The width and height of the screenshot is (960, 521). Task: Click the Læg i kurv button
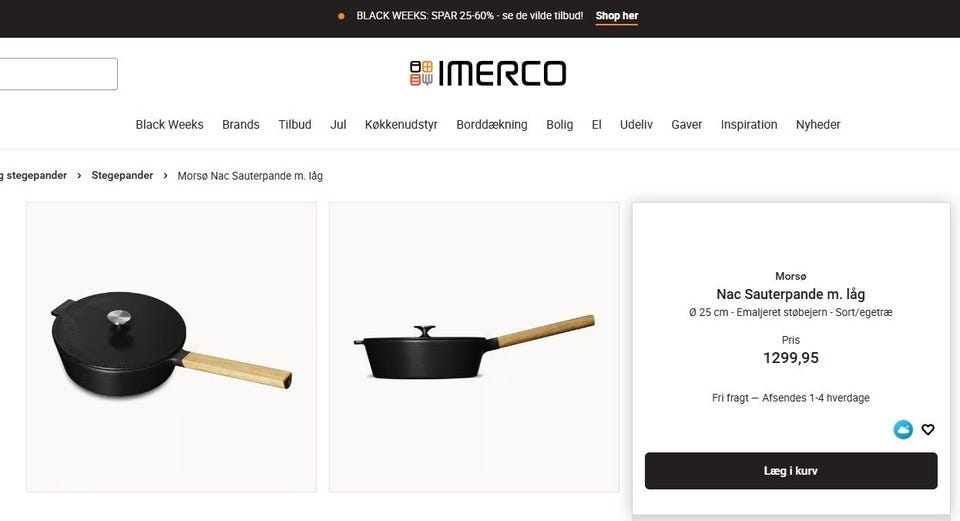[x=790, y=471]
